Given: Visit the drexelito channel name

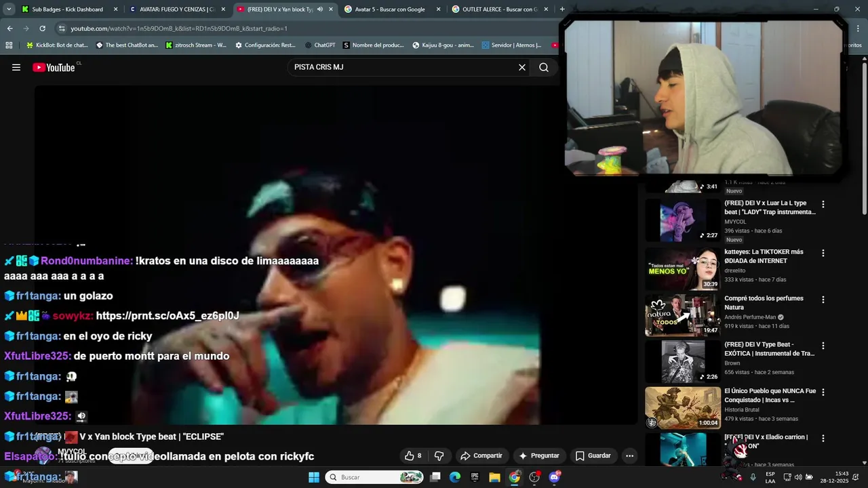Looking at the screenshot, I should click(735, 270).
